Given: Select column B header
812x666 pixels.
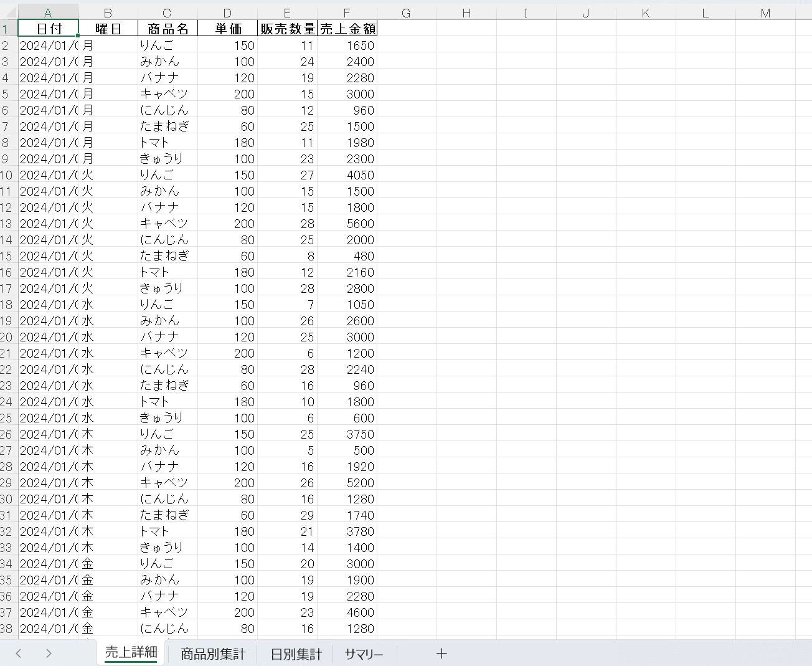Looking at the screenshot, I should 108,12.
